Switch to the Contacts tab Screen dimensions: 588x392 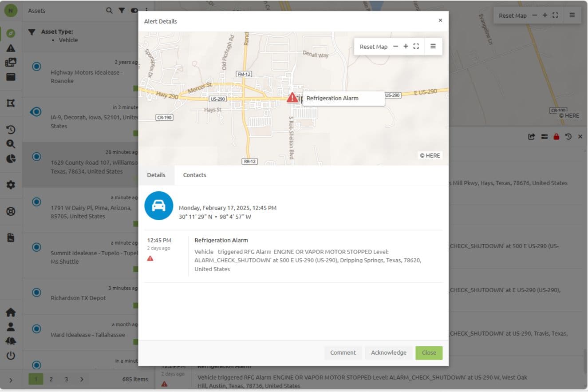tap(194, 175)
